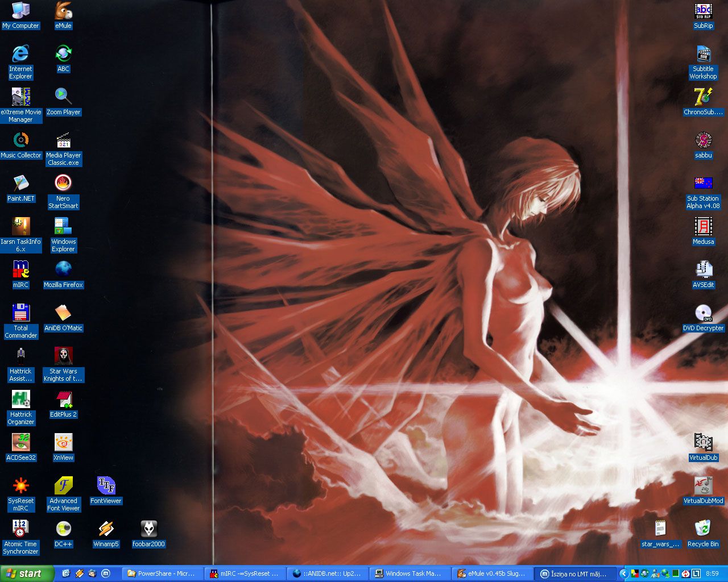Select the SubRip desktop icon
Viewport: 728px width, 582px height.
coord(703,15)
